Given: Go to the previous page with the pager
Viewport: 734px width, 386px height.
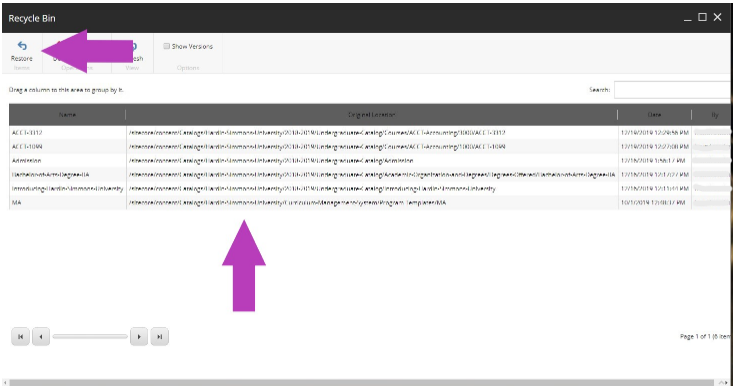Looking at the screenshot, I should coord(41,336).
